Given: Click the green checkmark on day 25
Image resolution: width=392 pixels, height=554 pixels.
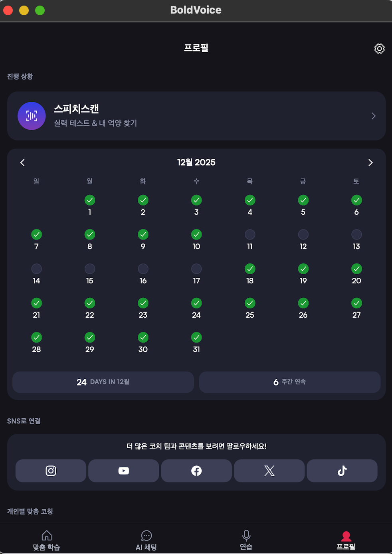Looking at the screenshot, I should point(250,303).
